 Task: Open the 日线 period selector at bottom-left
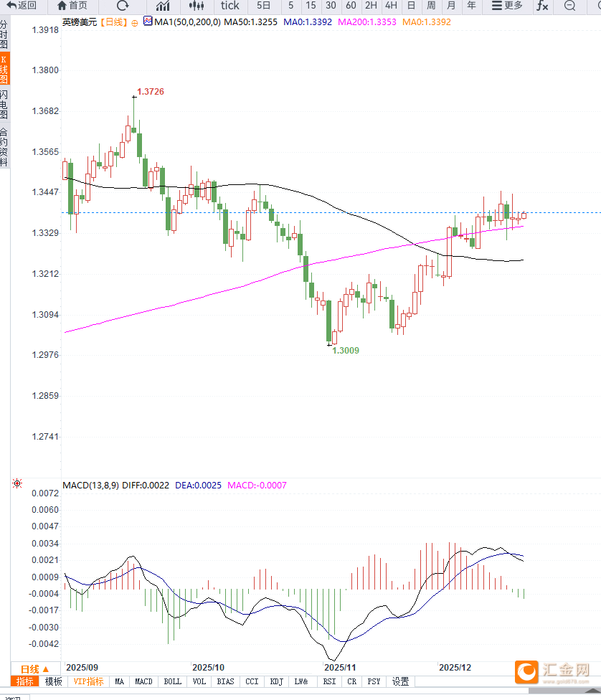(34, 668)
